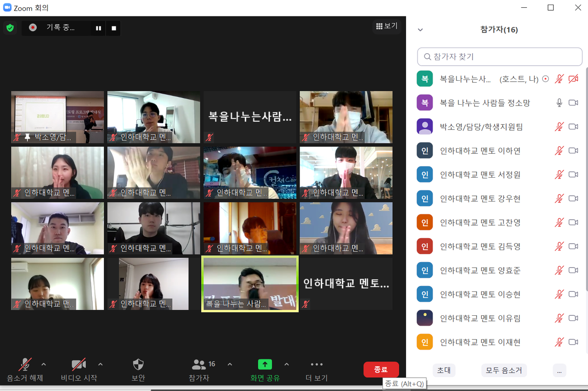Click muted mic icon for 박소영/담당/학생지원팀
Image resolution: width=588 pixels, height=391 pixels.
click(559, 127)
